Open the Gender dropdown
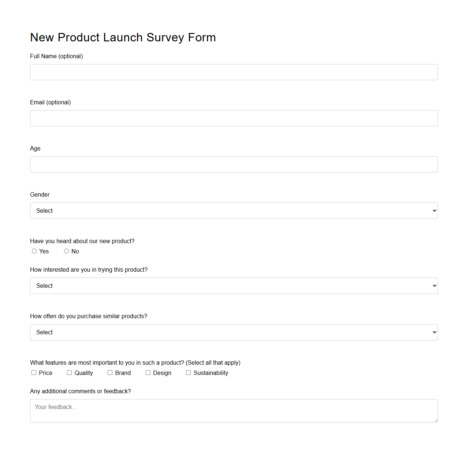Screen dimensions: 468x476 point(234,211)
